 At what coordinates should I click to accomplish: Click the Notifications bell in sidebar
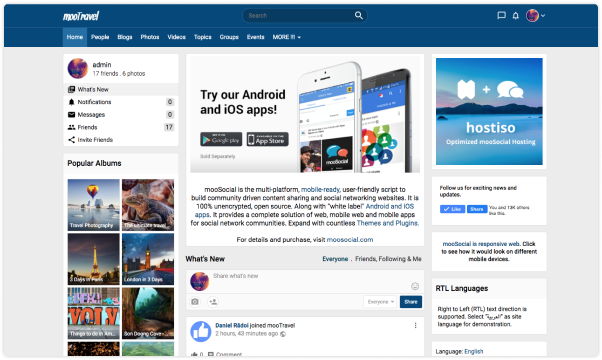click(x=71, y=102)
